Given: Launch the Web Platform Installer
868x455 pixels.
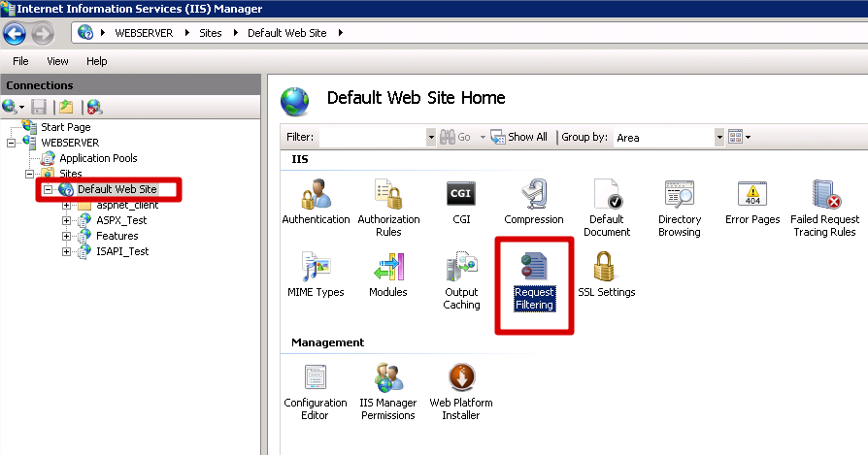Looking at the screenshot, I should pos(461,392).
